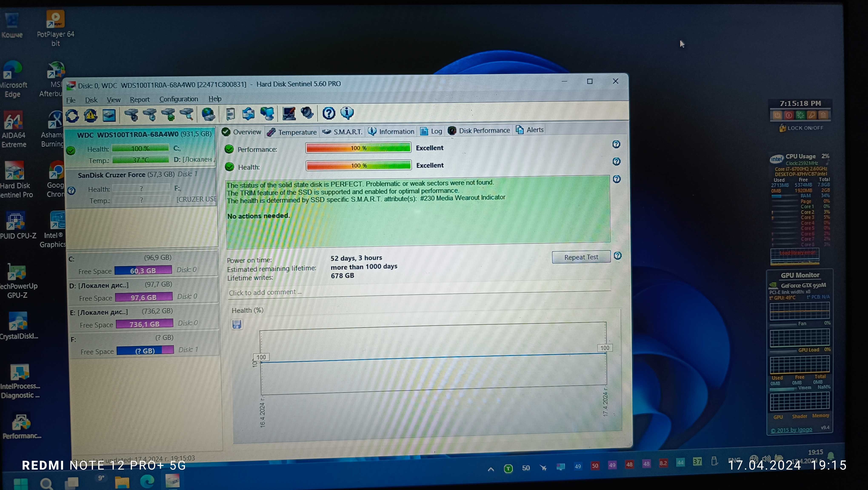Click the 'No actions needed.' status text
The width and height of the screenshot is (868, 490).
tap(258, 216)
